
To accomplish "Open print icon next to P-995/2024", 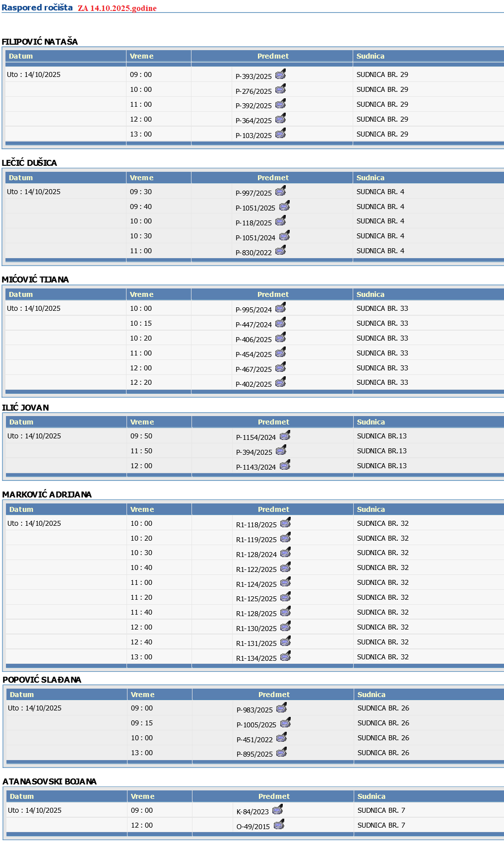I will pos(280,308).
